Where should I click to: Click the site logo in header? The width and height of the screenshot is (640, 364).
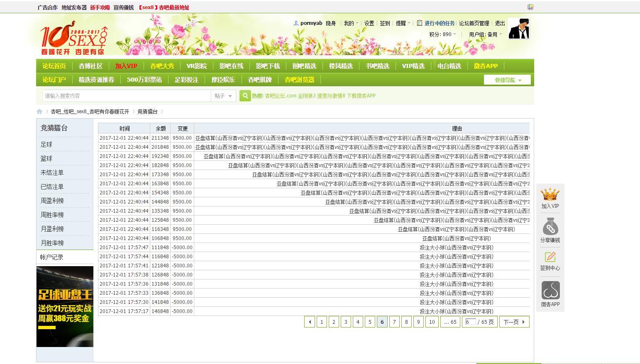(74, 38)
